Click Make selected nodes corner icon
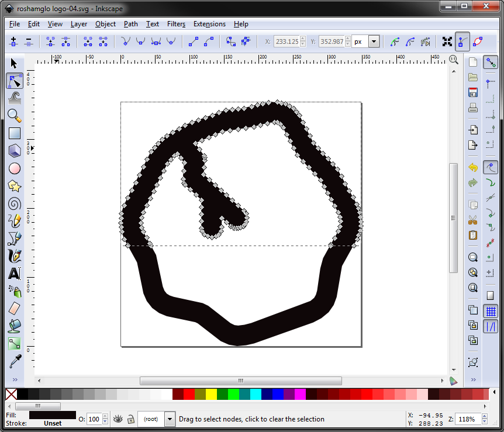 point(125,42)
